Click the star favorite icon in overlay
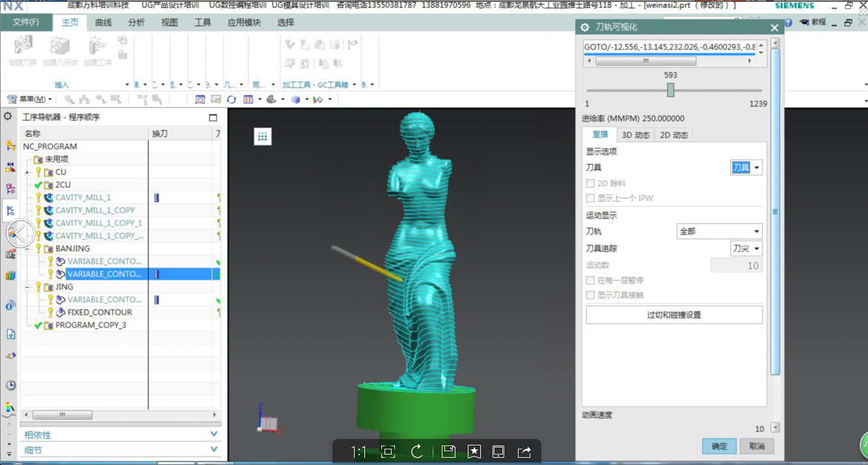868x465 pixels. tap(474, 452)
